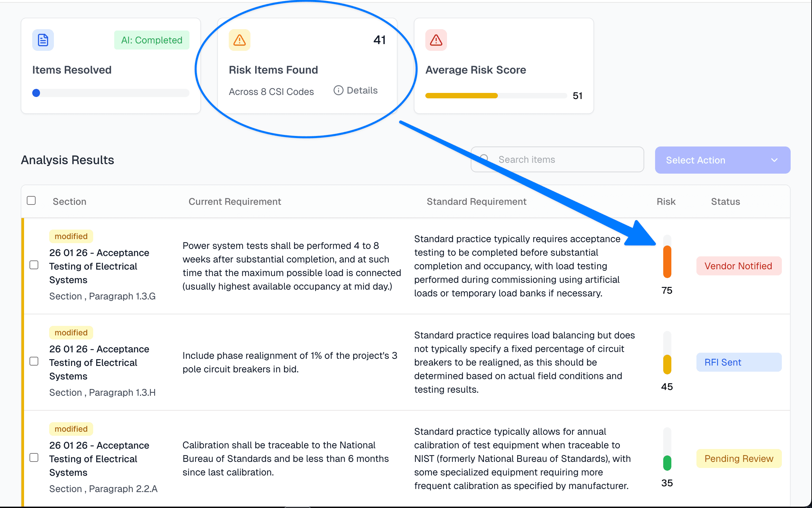Select the checkbox for Paragraph 2.2.A row
Screen dimensions: 812x508
[34, 457]
